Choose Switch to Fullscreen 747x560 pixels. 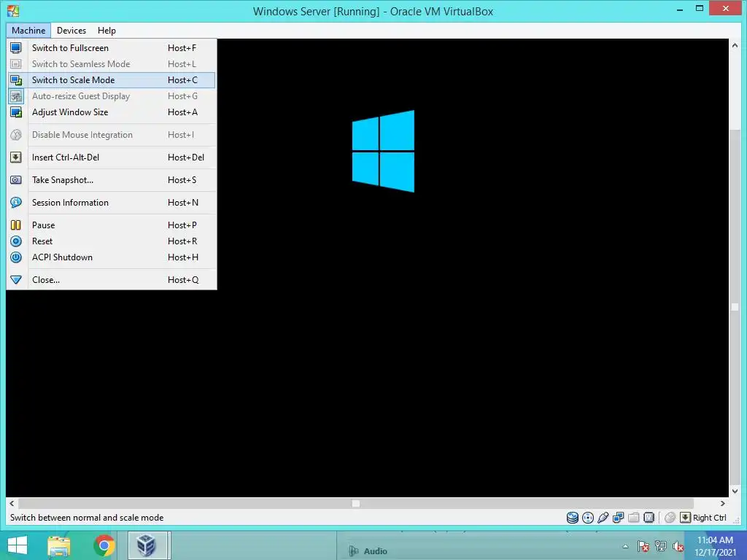coord(112,48)
